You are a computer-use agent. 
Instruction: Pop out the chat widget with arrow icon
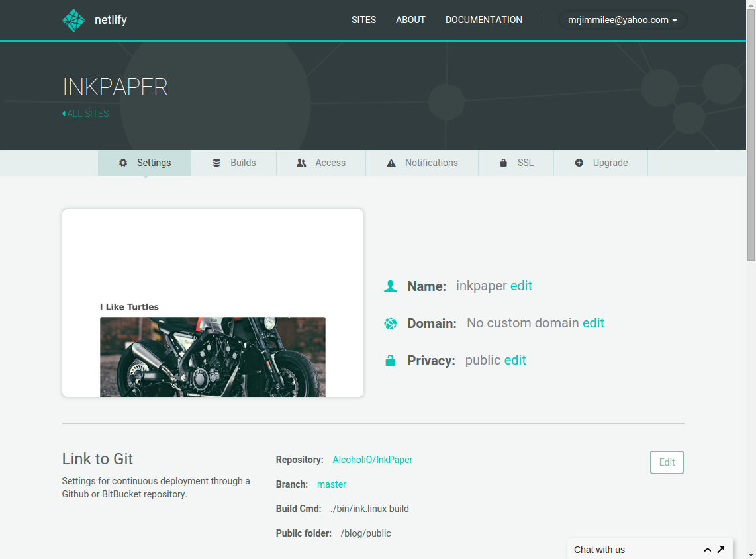(721, 550)
